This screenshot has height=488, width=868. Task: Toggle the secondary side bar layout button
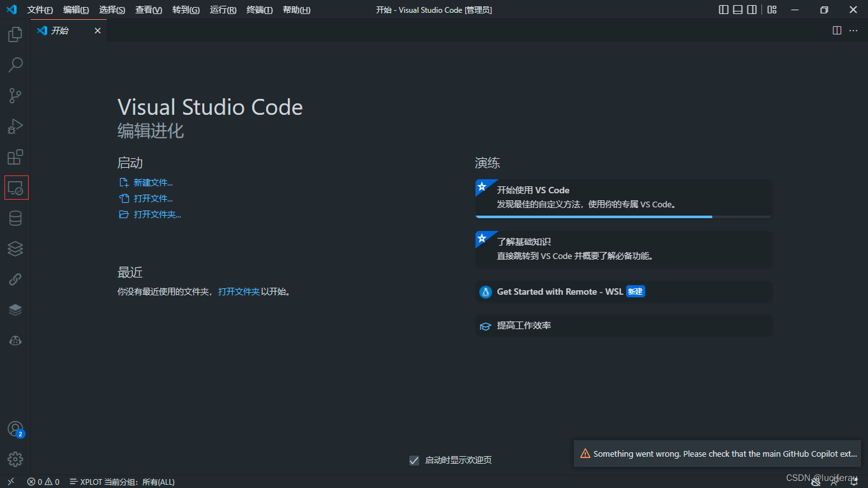[752, 10]
